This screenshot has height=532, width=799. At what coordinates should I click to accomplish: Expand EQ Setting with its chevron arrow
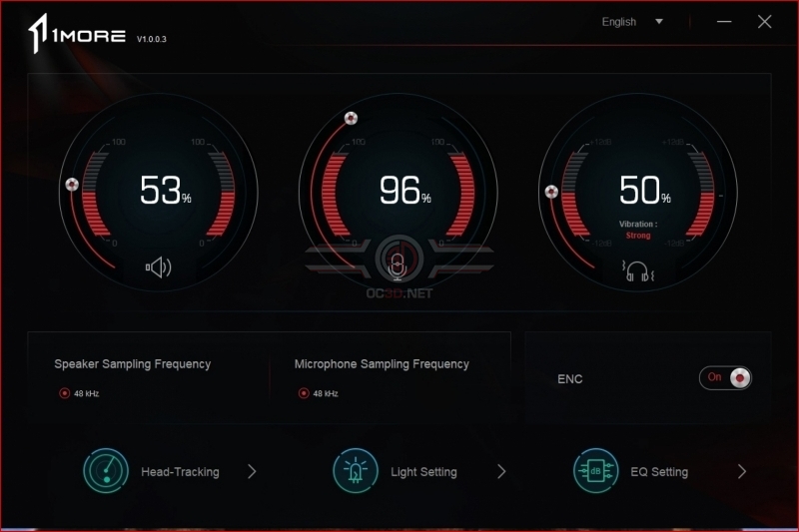pos(742,471)
